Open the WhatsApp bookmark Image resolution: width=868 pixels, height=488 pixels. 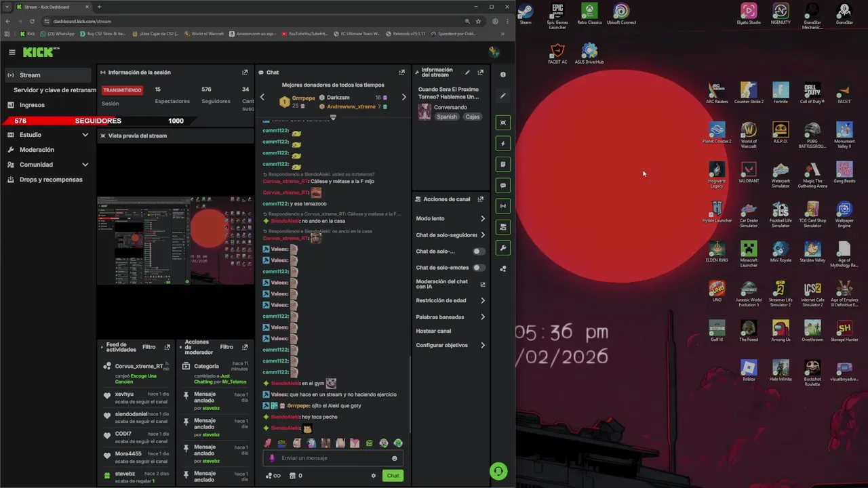click(57, 33)
